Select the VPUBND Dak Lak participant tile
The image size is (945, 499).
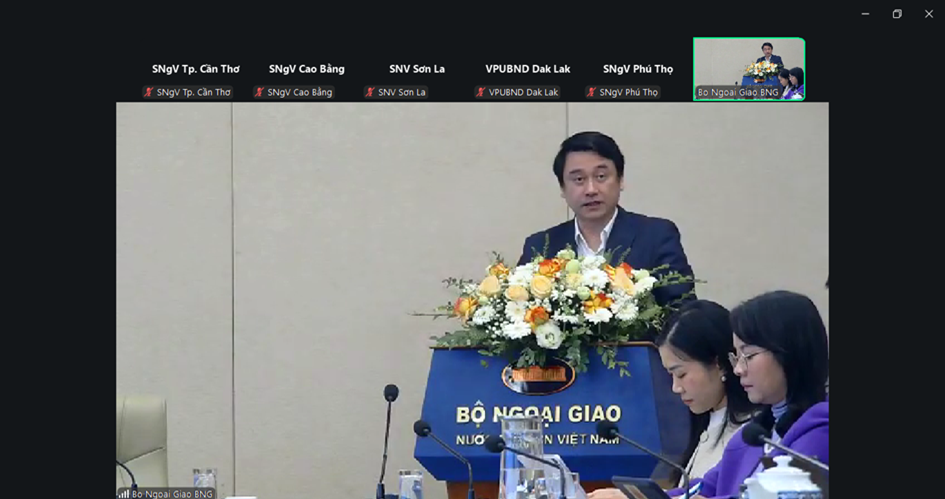pyautogui.click(x=527, y=69)
